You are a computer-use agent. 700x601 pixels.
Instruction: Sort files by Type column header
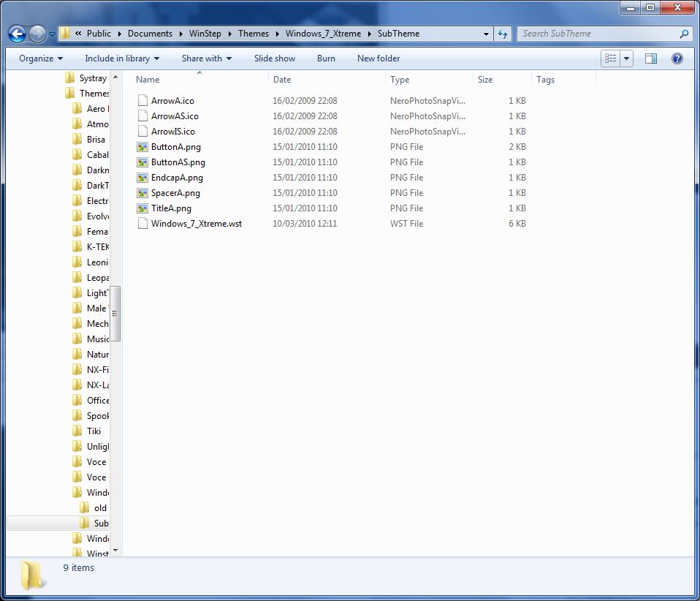pos(400,80)
